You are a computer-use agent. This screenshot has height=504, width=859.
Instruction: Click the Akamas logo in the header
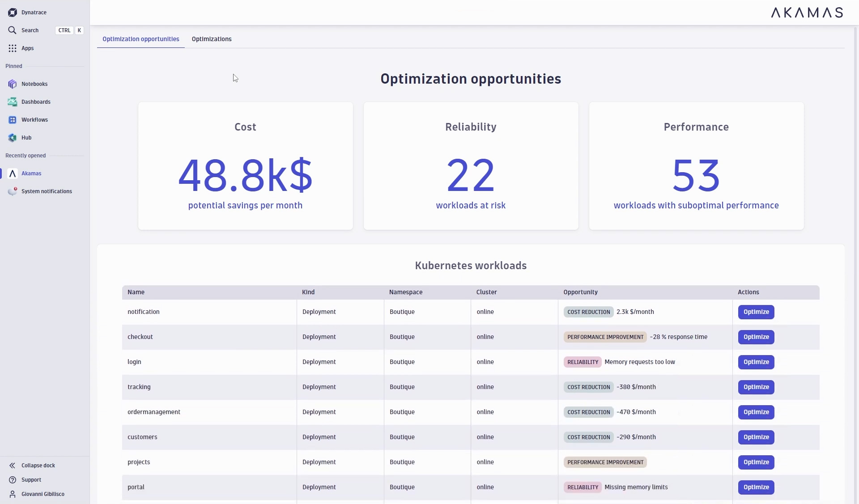coord(807,12)
